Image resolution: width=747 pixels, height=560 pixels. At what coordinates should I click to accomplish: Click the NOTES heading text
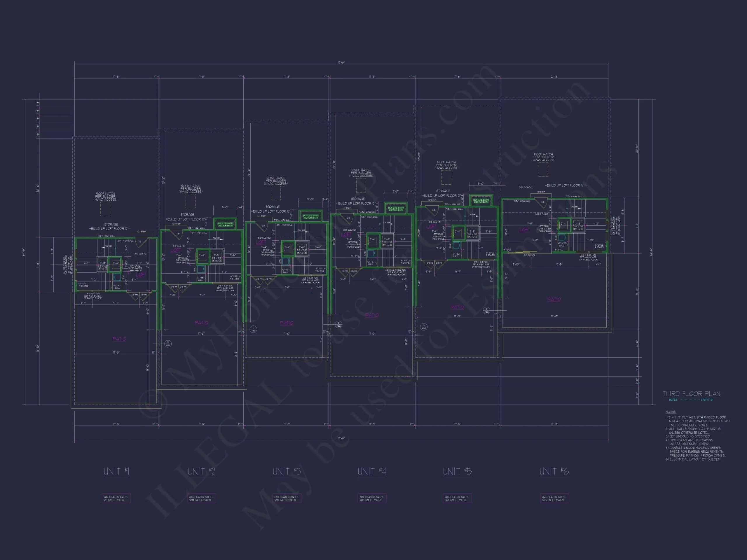[670, 412]
